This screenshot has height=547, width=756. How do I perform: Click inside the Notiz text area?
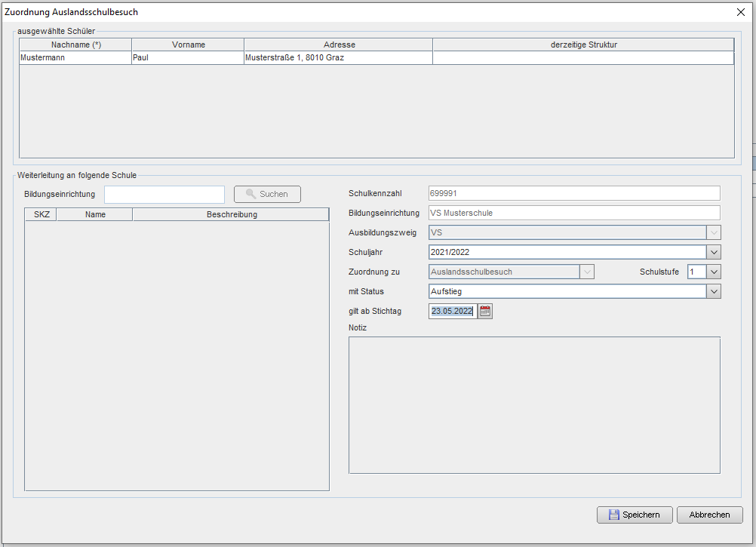tap(534, 405)
